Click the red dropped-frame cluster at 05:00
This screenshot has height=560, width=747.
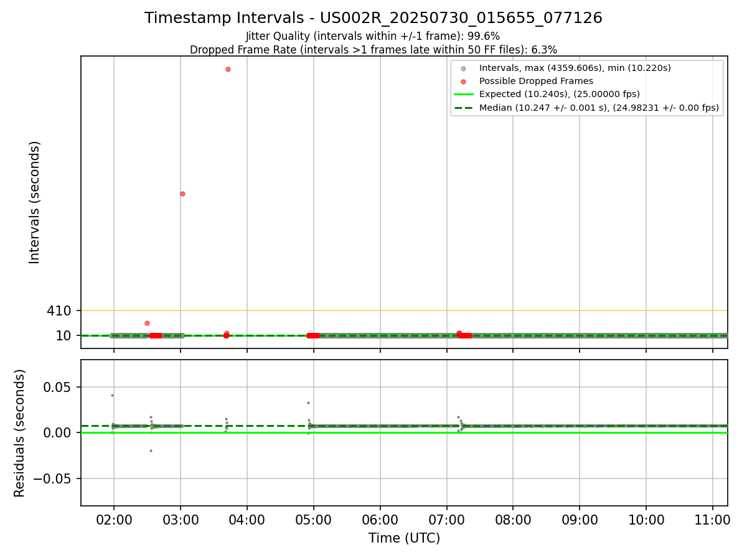tap(312, 335)
